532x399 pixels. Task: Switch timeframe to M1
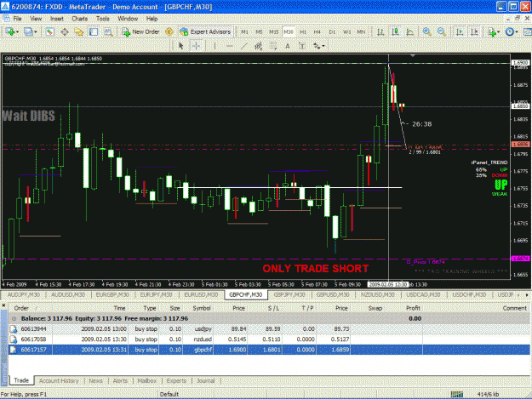click(x=244, y=31)
